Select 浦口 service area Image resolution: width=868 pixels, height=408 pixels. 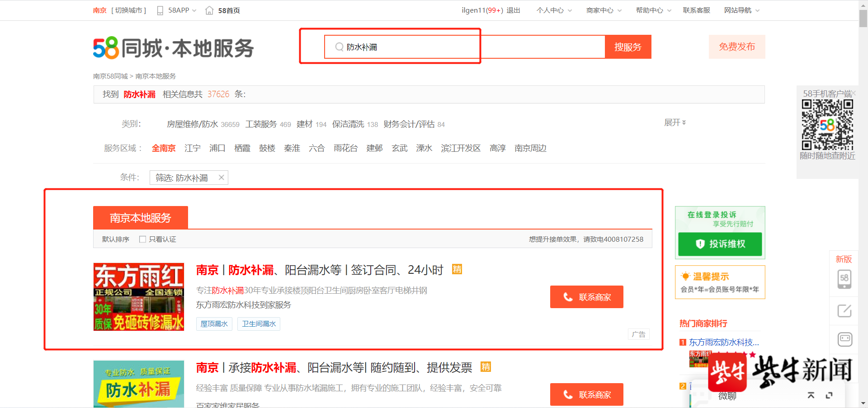click(x=217, y=148)
